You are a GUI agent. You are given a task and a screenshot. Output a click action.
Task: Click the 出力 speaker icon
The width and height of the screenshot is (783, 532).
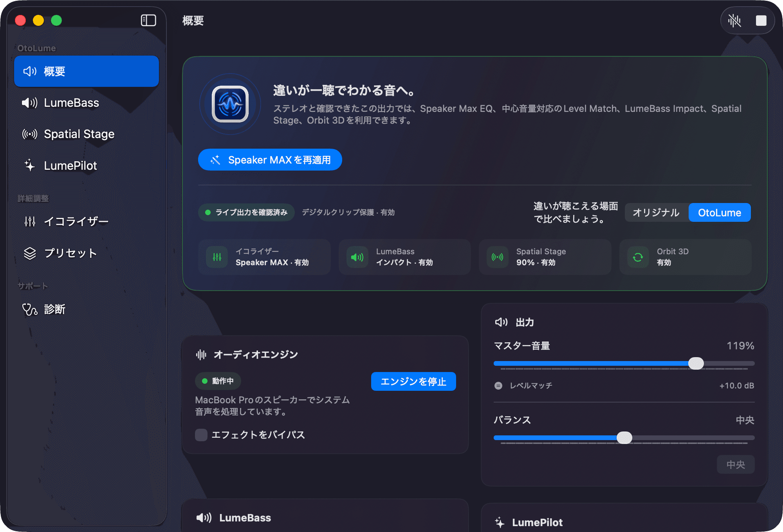(x=501, y=322)
